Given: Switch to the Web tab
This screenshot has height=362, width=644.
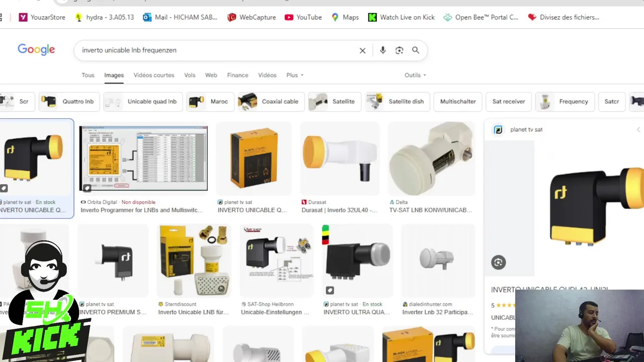Looking at the screenshot, I should [x=211, y=75].
